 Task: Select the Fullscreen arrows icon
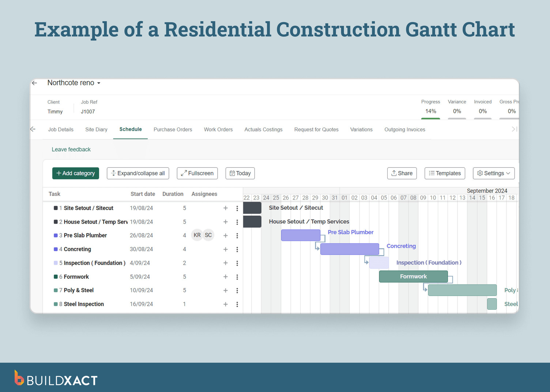184,173
